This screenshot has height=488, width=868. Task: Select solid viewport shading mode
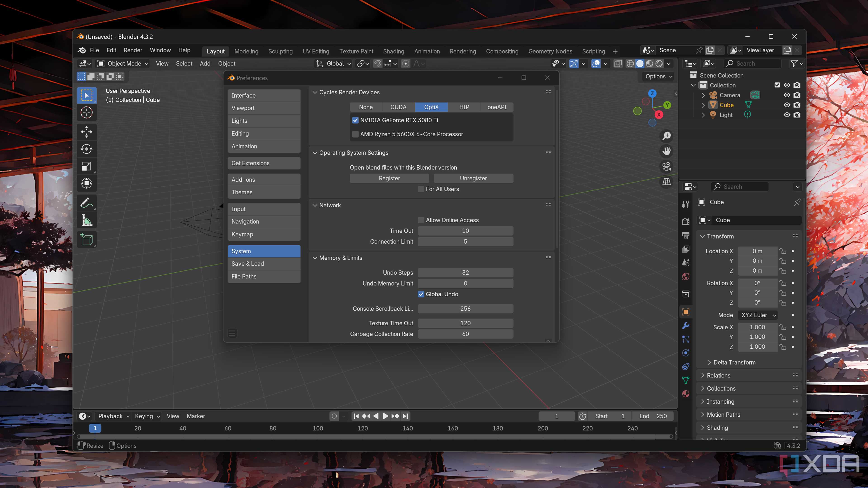tap(639, 64)
